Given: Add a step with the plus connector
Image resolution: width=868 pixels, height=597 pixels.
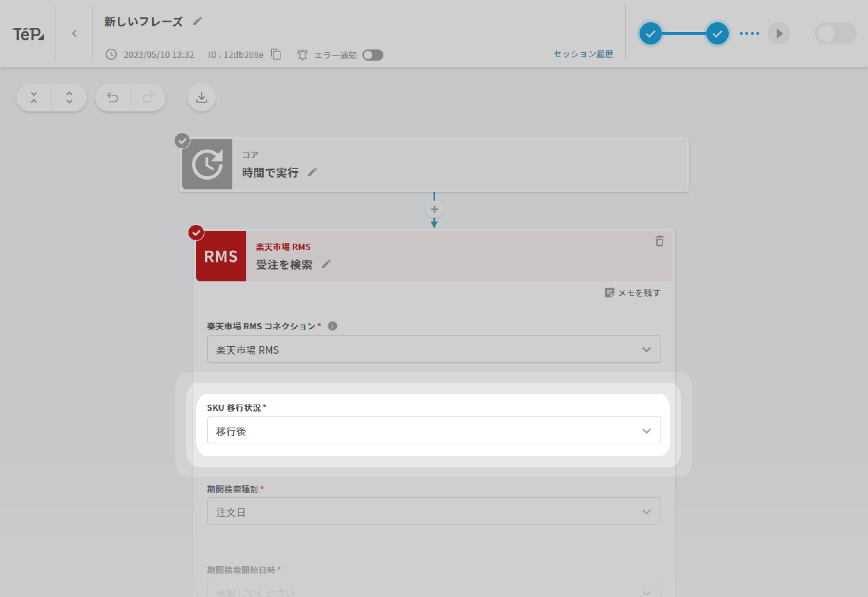Looking at the screenshot, I should click(434, 210).
